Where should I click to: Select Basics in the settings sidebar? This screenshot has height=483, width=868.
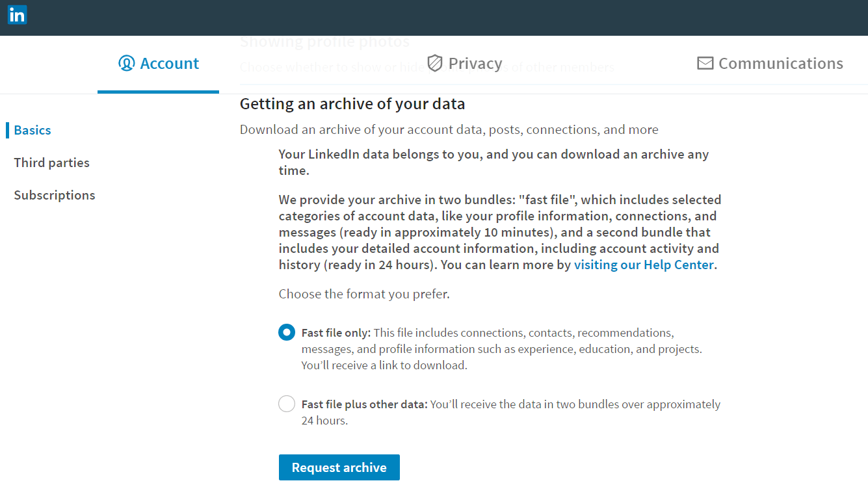33,130
